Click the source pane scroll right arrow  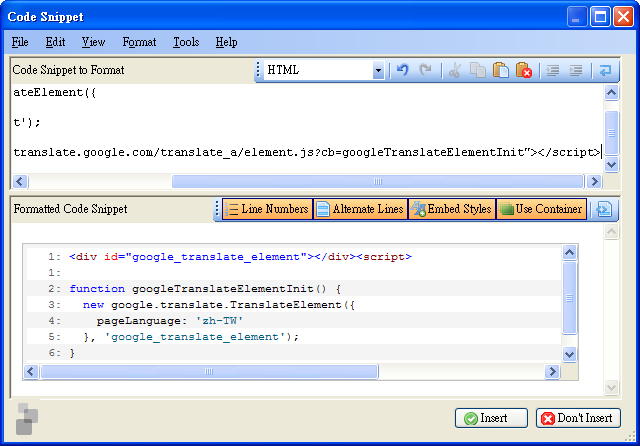(595, 181)
